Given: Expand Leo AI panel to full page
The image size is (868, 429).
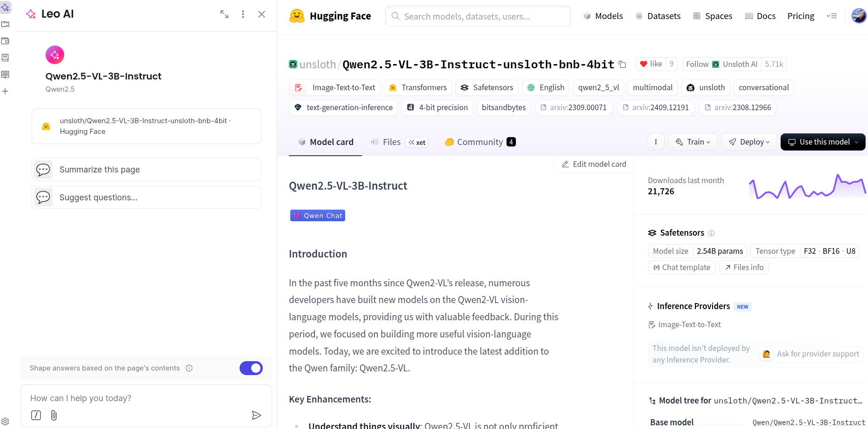Looking at the screenshot, I should click(x=224, y=14).
